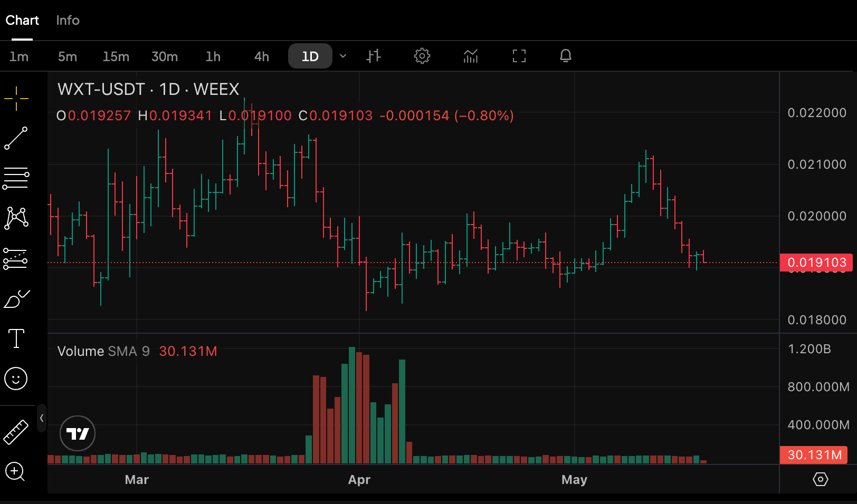Click the TradingView logo badge
Image resolution: width=857 pixels, height=504 pixels.
[x=78, y=433]
